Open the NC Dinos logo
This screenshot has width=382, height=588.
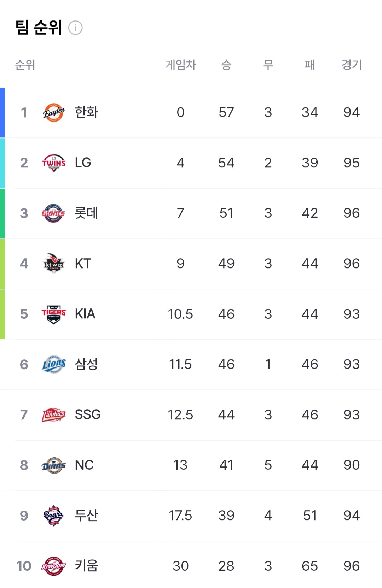point(54,465)
